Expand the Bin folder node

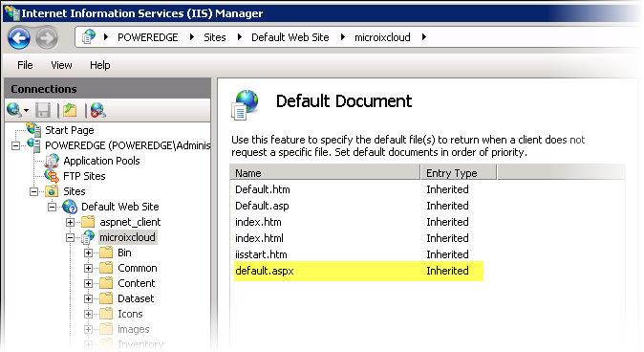[x=88, y=253]
